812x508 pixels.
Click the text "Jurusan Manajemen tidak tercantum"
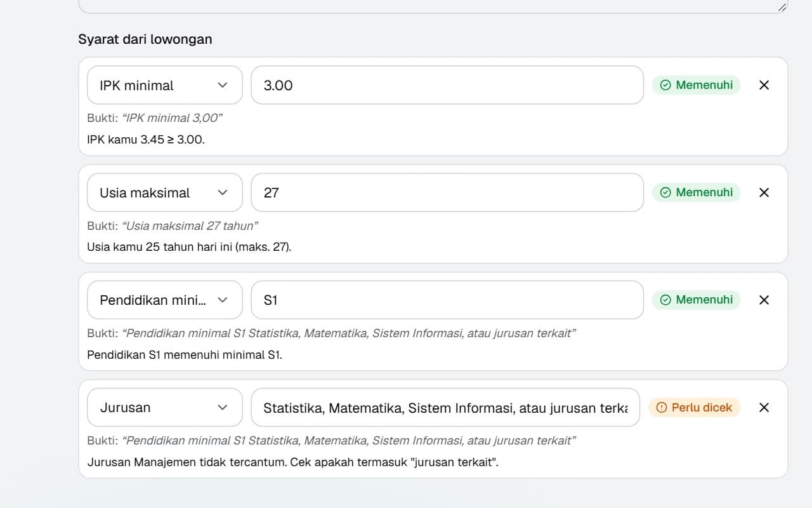187,462
